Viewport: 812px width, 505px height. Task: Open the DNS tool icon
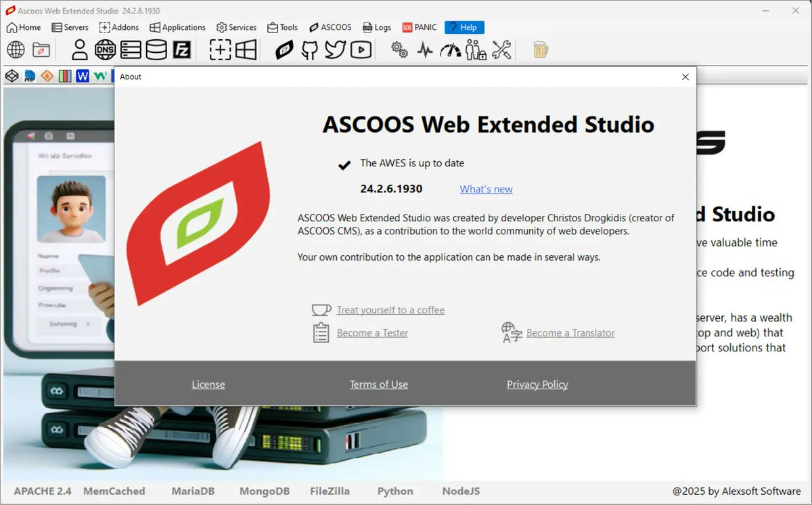[105, 49]
